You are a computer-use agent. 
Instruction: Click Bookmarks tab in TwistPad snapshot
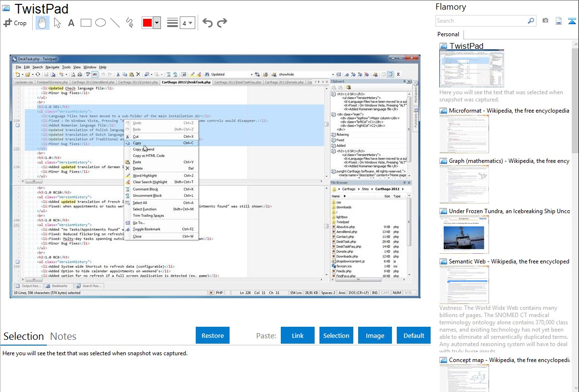(x=58, y=286)
